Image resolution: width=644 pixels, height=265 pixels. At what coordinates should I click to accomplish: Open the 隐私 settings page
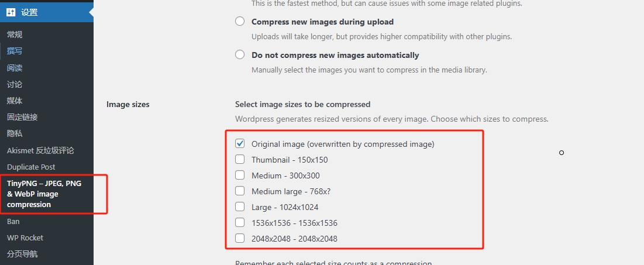pos(15,133)
